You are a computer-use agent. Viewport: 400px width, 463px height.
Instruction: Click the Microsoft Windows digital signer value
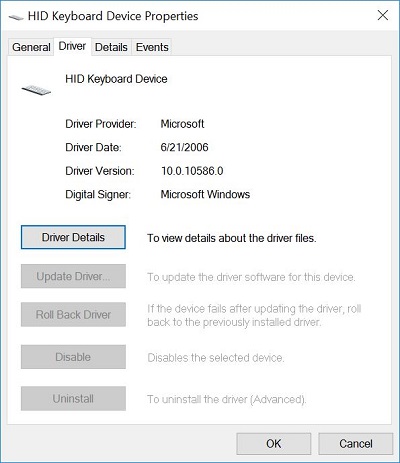(205, 194)
